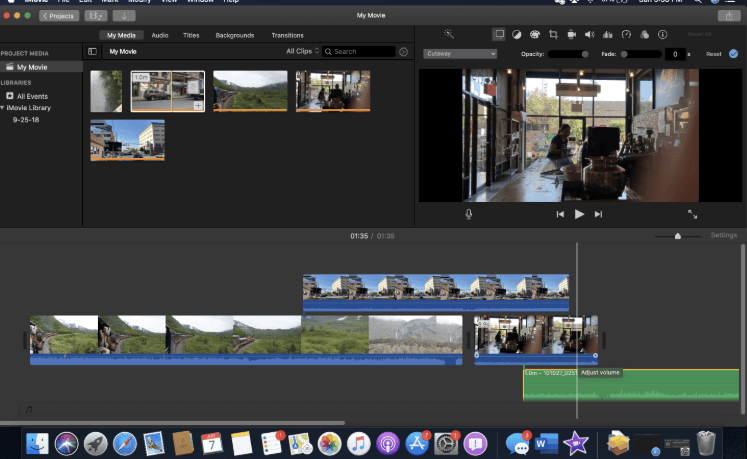The height and width of the screenshot is (459, 747).
Task: Open the color balance tool
Action: coord(516,34)
